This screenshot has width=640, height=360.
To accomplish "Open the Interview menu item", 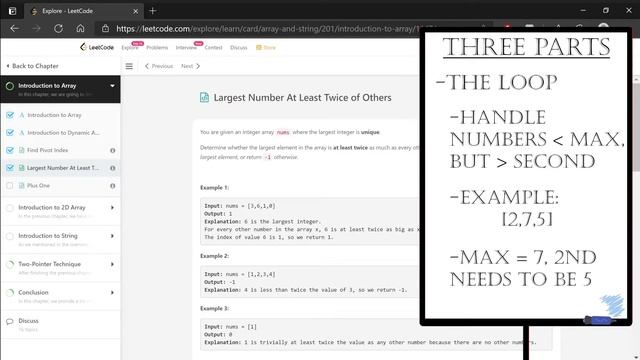I will pos(186,48).
